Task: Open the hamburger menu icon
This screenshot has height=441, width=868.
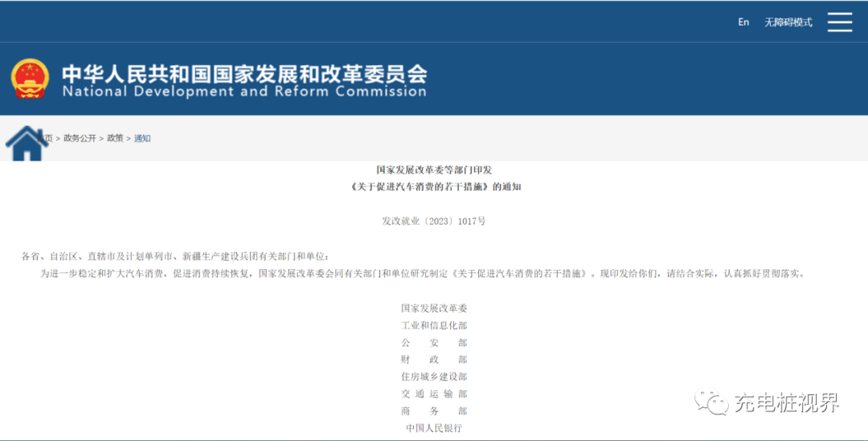Action: [x=839, y=22]
